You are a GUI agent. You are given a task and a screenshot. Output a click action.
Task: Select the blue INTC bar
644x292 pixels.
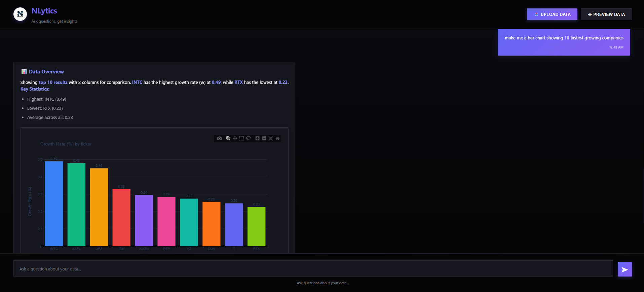click(54, 203)
